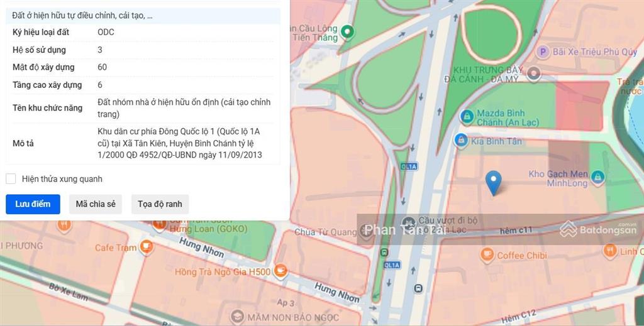
Task: Select bus stop icon on QL1A right side
Action: tap(418, 288)
